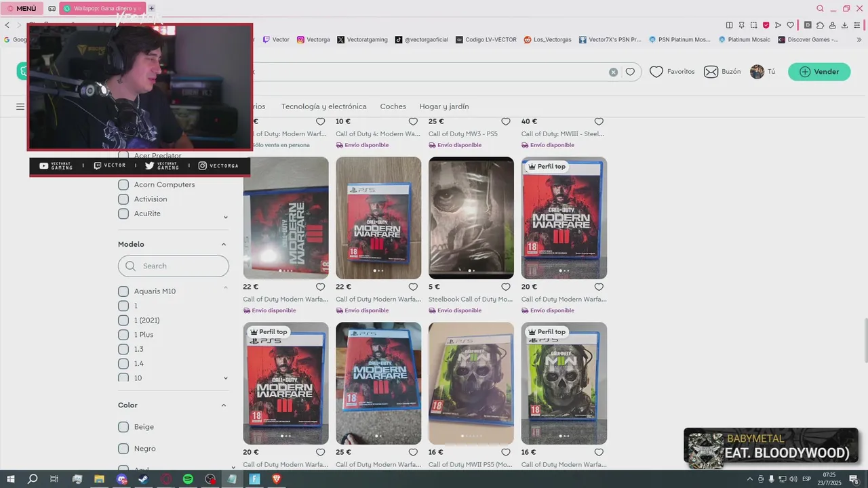The image size is (868, 488).
Task: Open the Codigo LV-VECTOR bookmark
Action: (486, 40)
